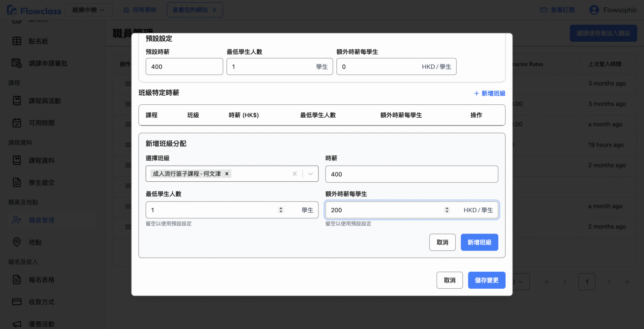Click the 收款方式 card icon
644x329 pixels.
click(x=17, y=302)
